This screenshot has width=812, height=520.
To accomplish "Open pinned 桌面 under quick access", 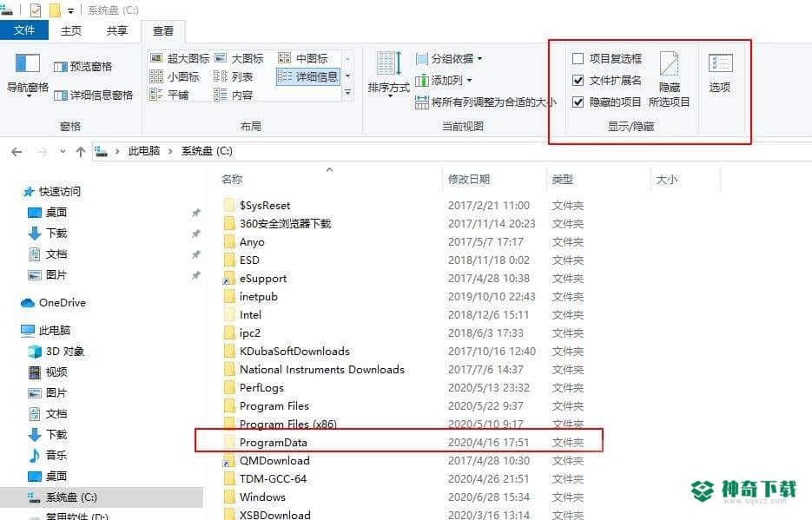I will pyautogui.click(x=48, y=212).
